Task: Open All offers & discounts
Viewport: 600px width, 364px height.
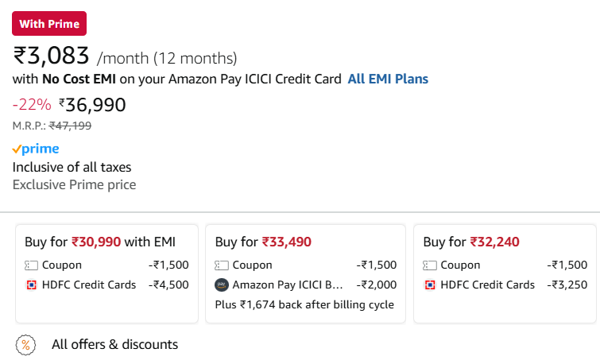Action: pos(114,344)
